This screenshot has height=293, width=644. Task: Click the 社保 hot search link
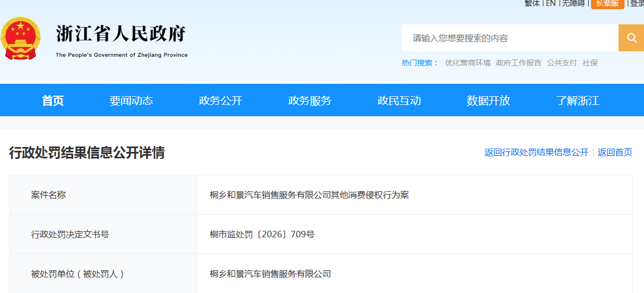[x=590, y=63]
